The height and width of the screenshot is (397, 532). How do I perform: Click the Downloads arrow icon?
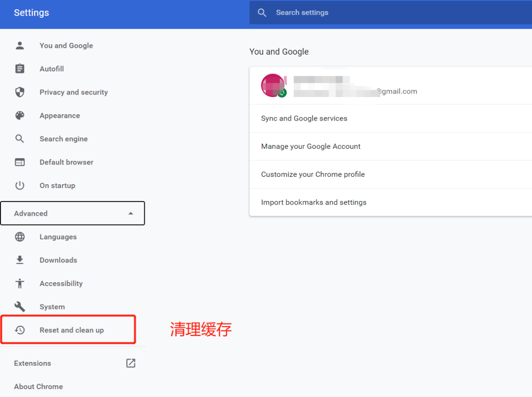[20, 260]
